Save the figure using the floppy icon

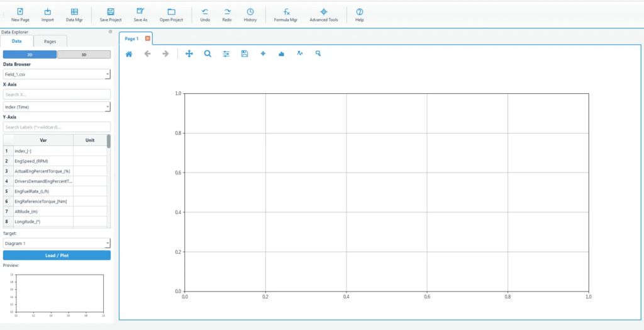pyautogui.click(x=245, y=54)
